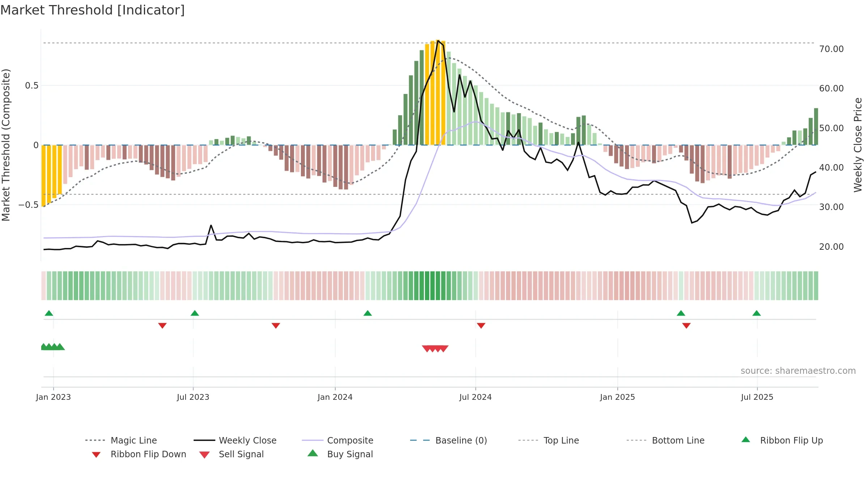868x488 pixels.
Task: Toggle the Sell Signal legend entry
Action: click(231, 454)
